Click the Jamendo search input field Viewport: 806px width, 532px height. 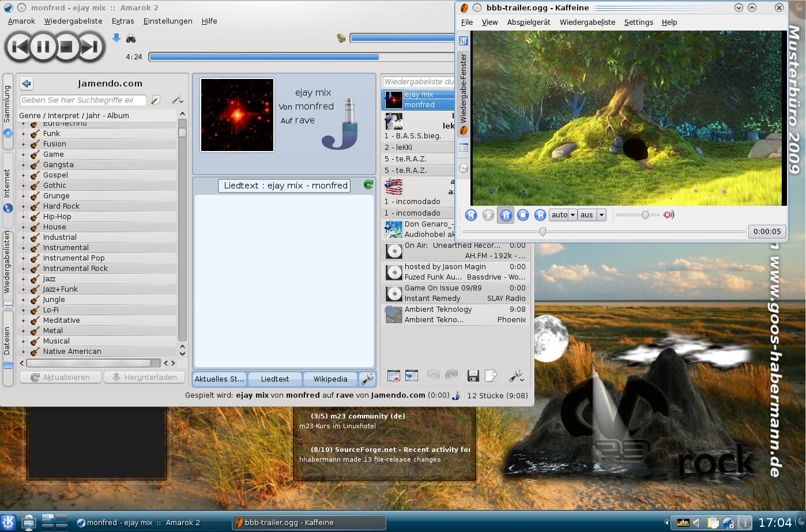tap(84, 100)
